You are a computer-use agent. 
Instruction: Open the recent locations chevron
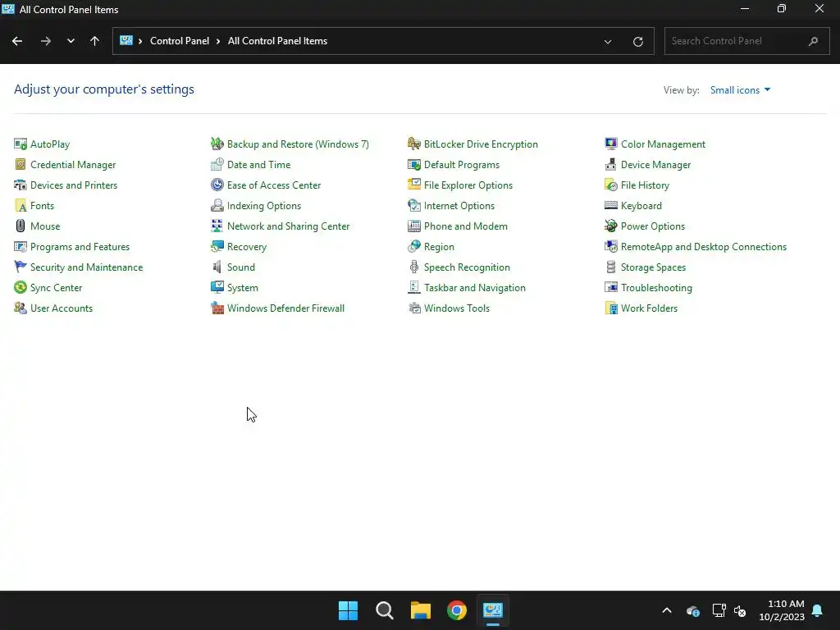coord(71,41)
